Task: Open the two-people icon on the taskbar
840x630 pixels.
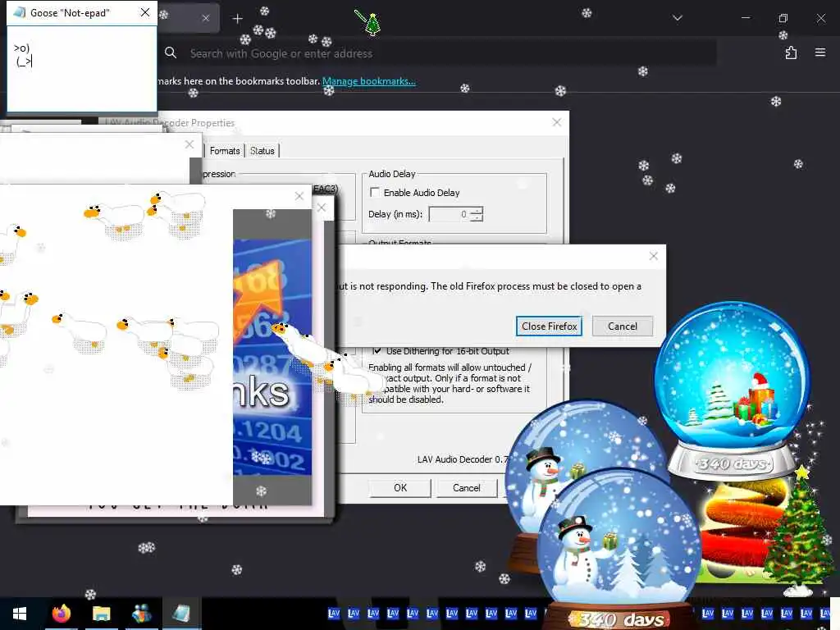Action: 141,614
